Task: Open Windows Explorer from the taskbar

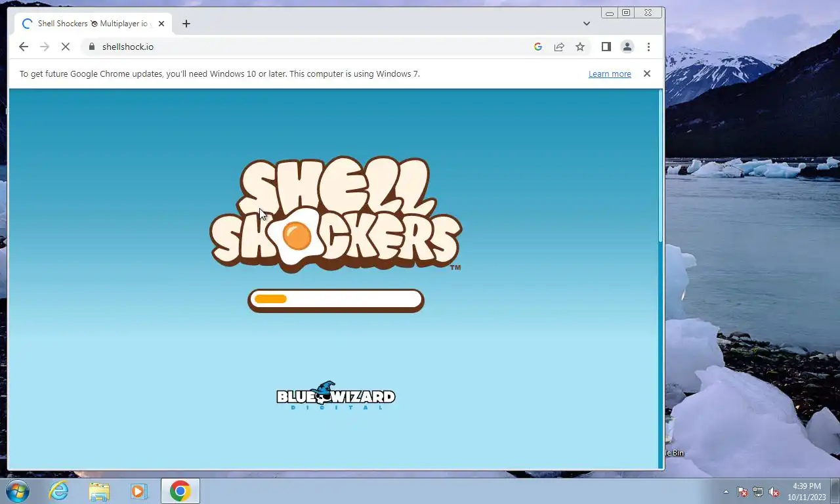Action: click(99, 491)
